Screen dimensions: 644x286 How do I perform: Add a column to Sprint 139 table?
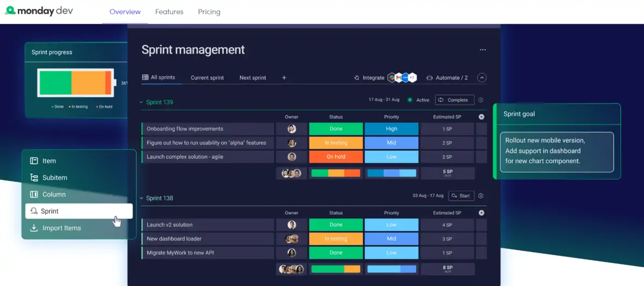pyautogui.click(x=481, y=116)
